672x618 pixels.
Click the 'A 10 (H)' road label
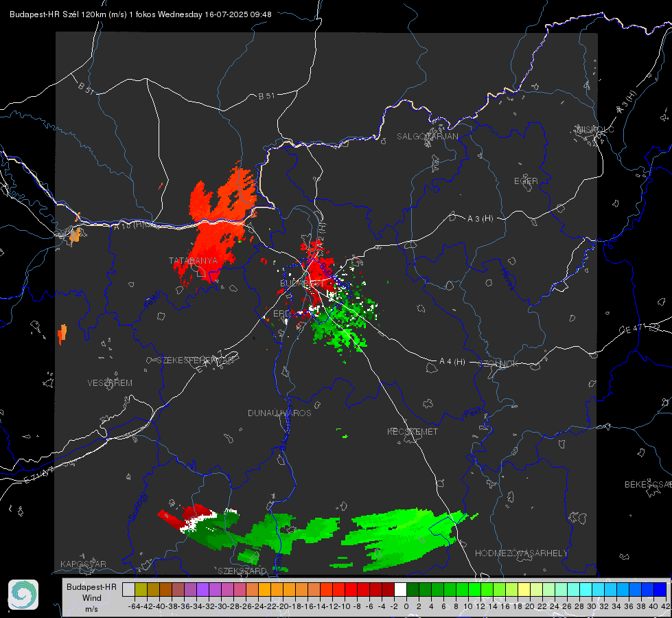pos(129,225)
